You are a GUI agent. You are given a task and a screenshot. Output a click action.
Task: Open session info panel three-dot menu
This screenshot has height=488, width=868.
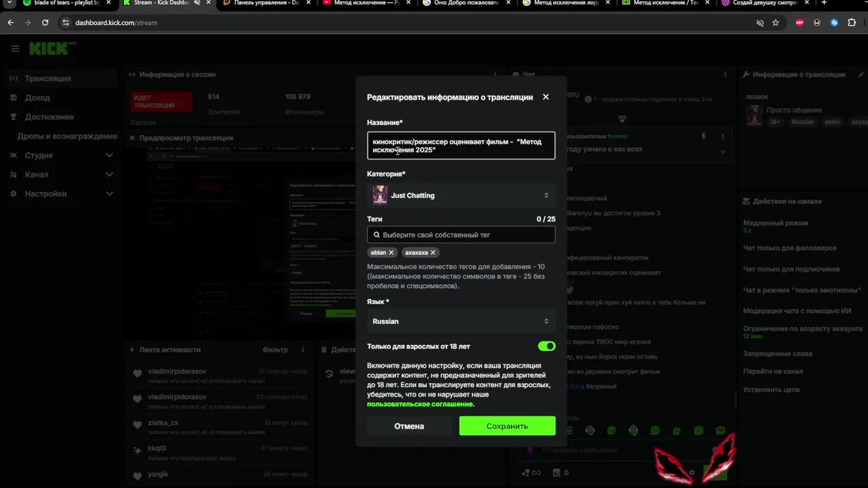pos(496,75)
